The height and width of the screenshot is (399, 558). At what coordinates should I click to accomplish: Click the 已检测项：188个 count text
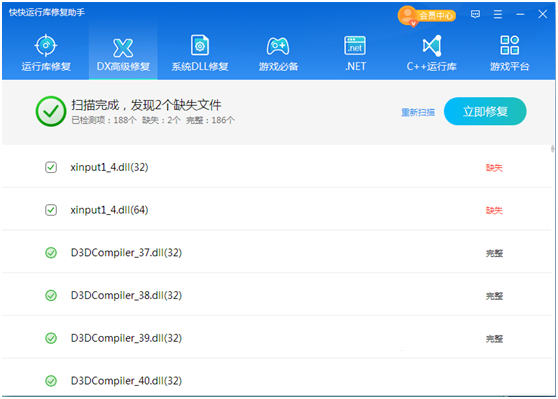point(104,120)
